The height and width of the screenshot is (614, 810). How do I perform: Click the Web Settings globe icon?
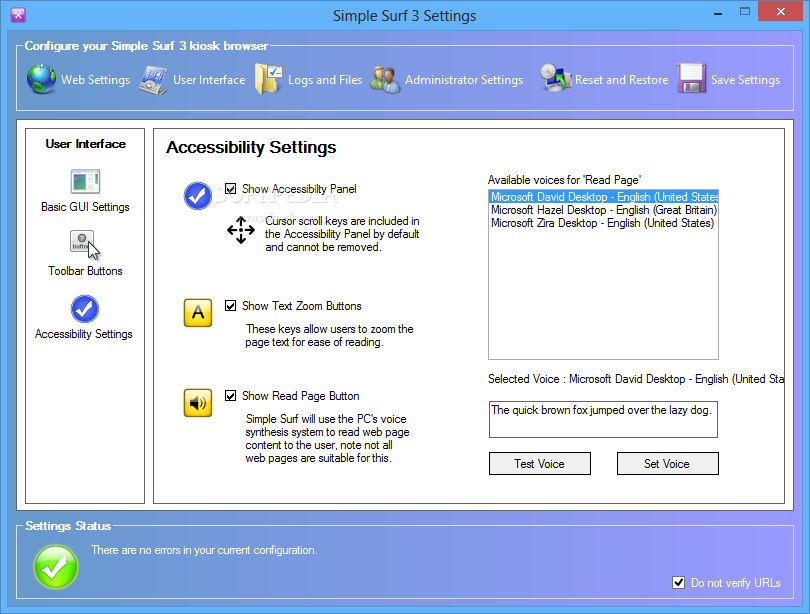(x=41, y=79)
